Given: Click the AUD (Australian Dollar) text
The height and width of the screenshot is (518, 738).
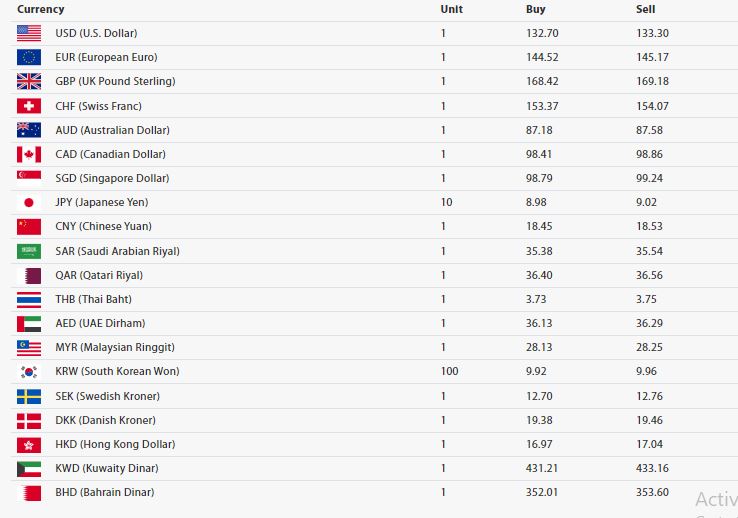Looking at the screenshot, I should point(112,130).
